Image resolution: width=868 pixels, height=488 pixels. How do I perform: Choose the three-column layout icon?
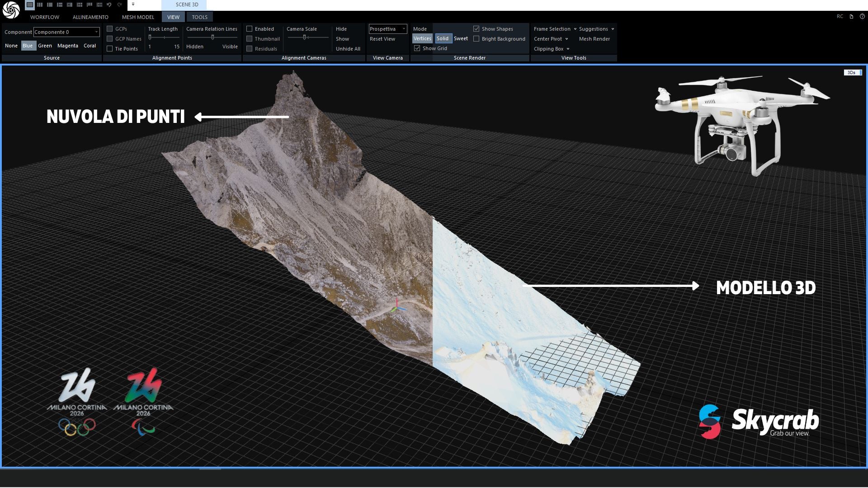[x=40, y=5]
